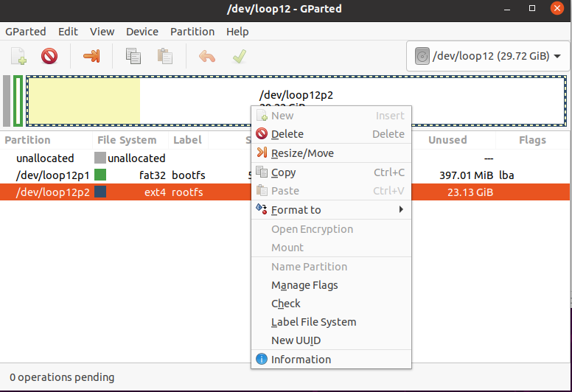Choose Manage Flags from the context menu
The height and width of the screenshot is (392, 572).
[331, 285]
